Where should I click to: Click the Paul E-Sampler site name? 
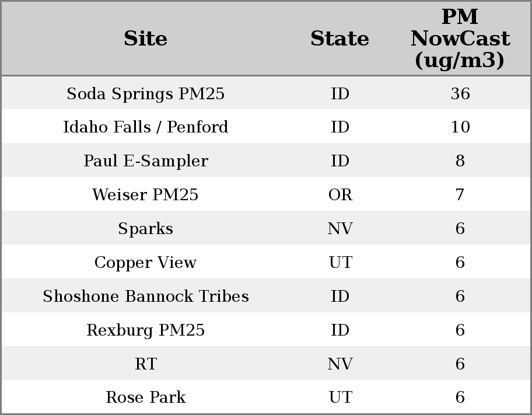click(x=145, y=161)
